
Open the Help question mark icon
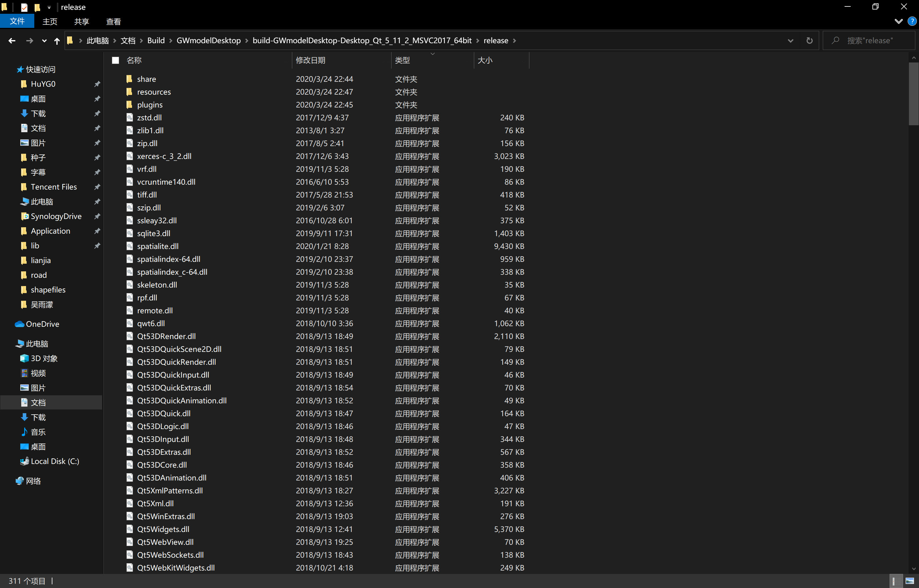click(912, 21)
